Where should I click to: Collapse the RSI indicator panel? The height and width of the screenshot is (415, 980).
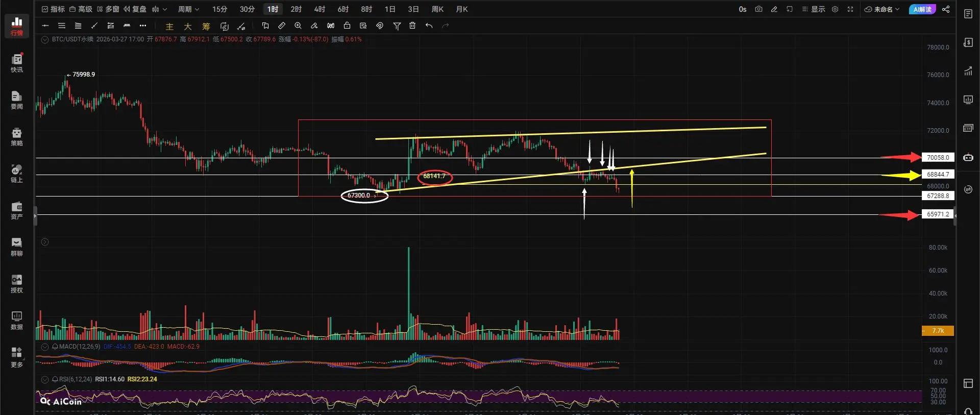click(x=45, y=379)
